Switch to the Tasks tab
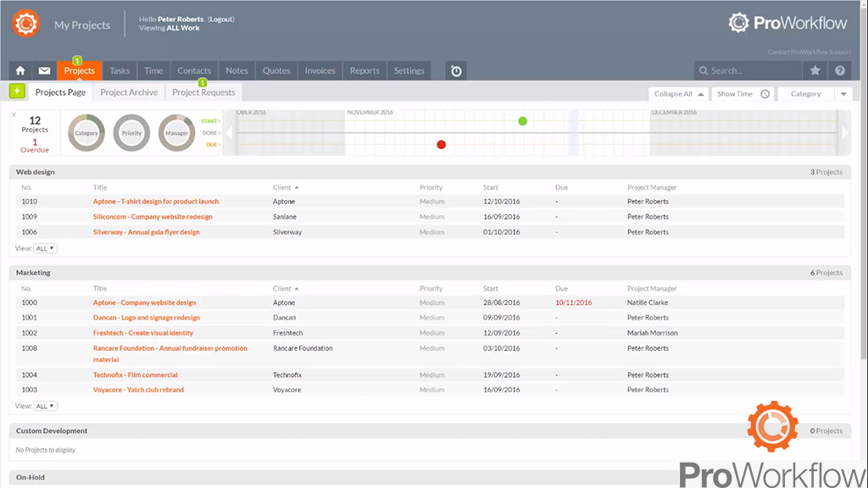The width and height of the screenshot is (868, 488). pos(120,71)
